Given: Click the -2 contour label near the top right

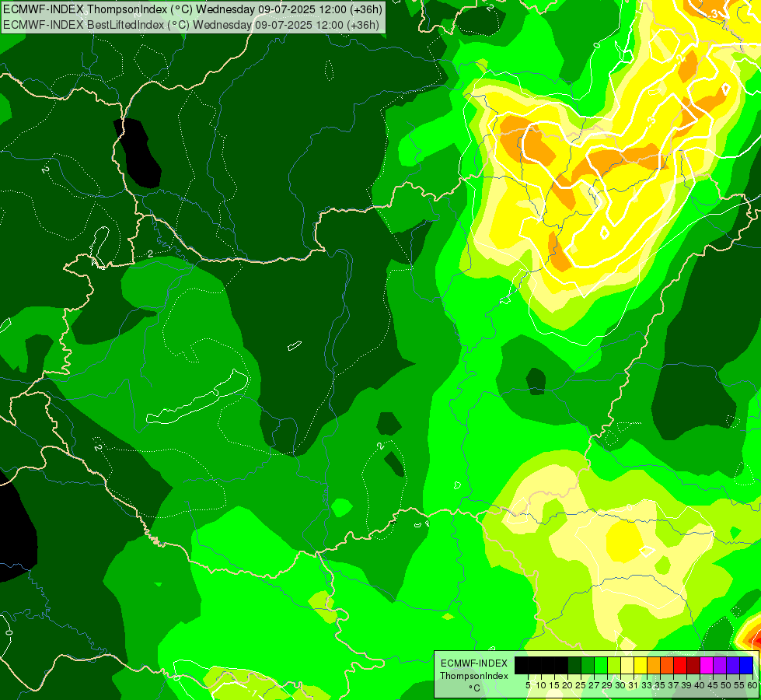Looking at the screenshot, I should click(x=680, y=59).
